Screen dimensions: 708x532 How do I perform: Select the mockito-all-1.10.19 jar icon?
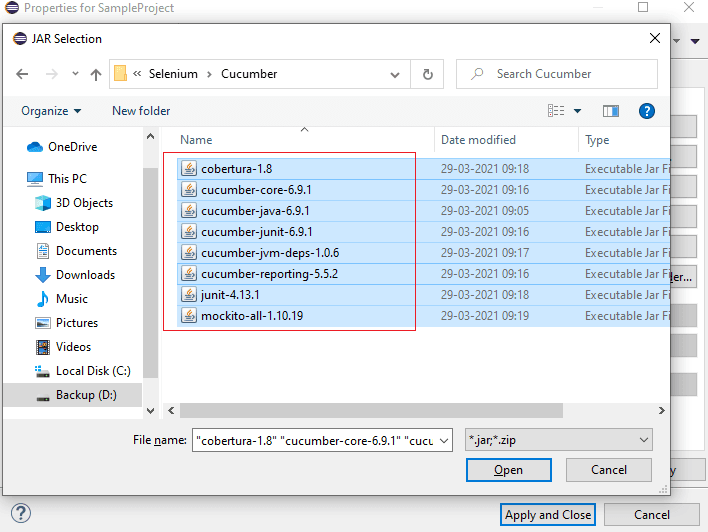pyautogui.click(x=189, y=316)
